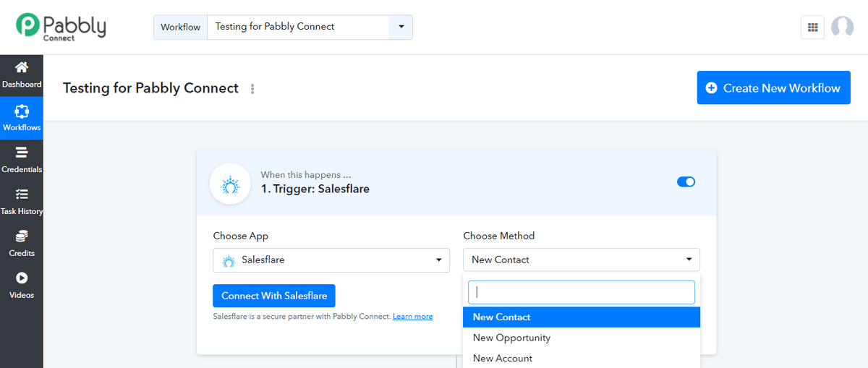Expand the Workflow selector dropdown
Screen dimensions: 868x368
coord(401,27)
